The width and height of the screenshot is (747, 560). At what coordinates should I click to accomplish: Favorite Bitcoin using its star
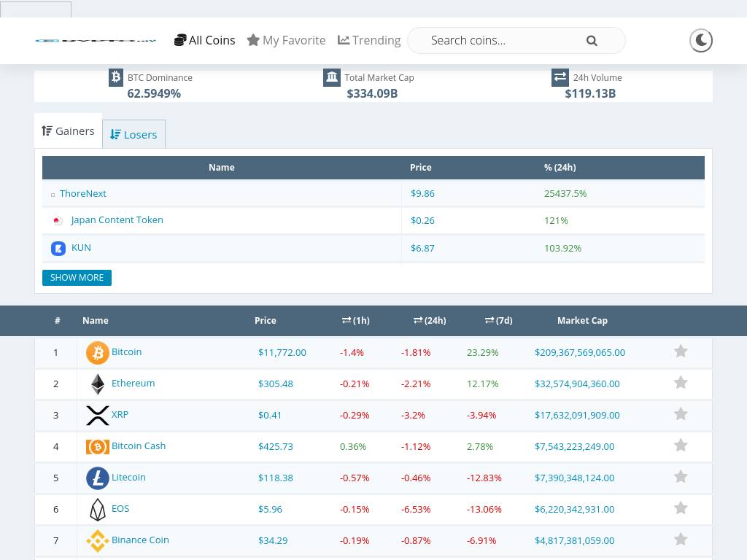tap(681, 351)
